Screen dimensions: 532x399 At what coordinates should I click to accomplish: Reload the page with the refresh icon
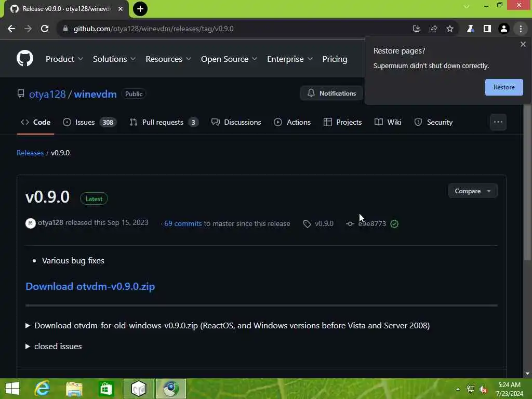[x=45, y=29]
